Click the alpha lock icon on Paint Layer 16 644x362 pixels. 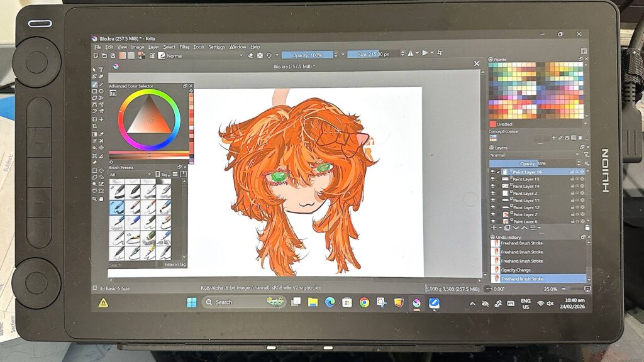(x=578, y=172)
